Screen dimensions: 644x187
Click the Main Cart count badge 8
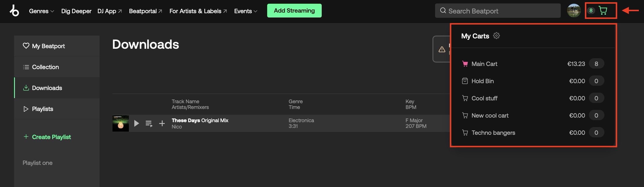pyautogui.click(x=596, y=64)
